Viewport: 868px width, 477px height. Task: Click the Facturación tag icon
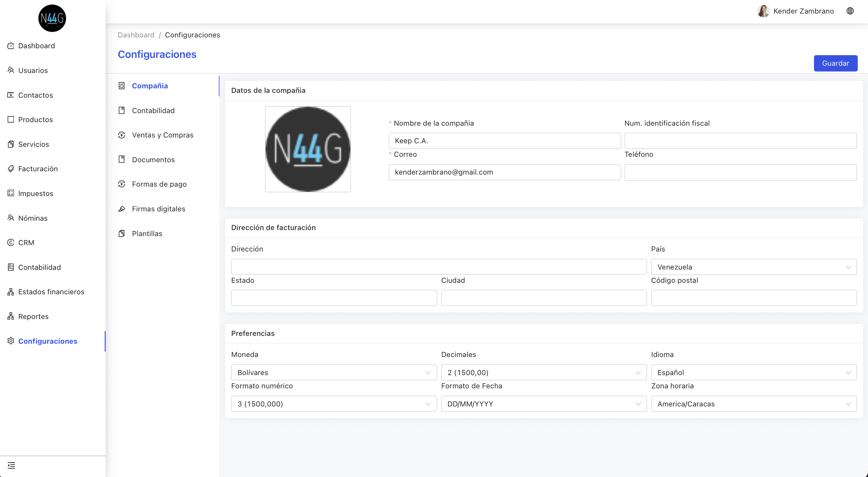point(11,169)
